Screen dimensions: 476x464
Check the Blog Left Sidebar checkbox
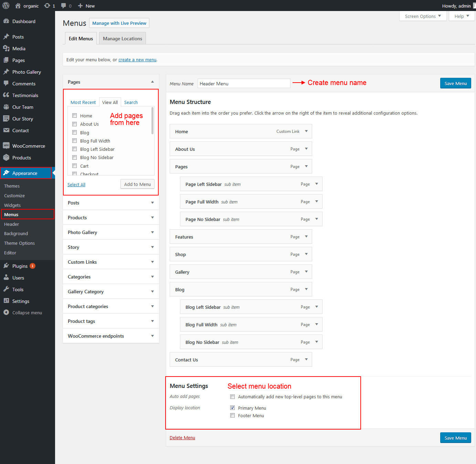[74, 149]
